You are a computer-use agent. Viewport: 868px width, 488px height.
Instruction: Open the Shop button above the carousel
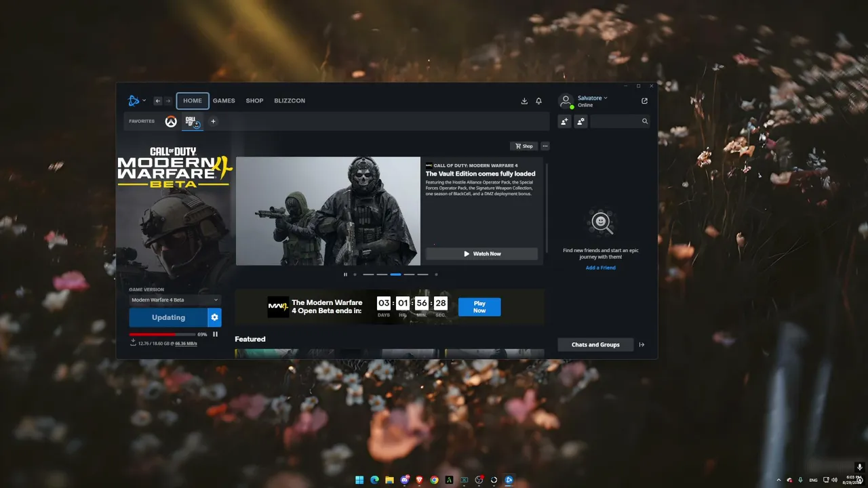pyautogui.click(x=524, y=146)
